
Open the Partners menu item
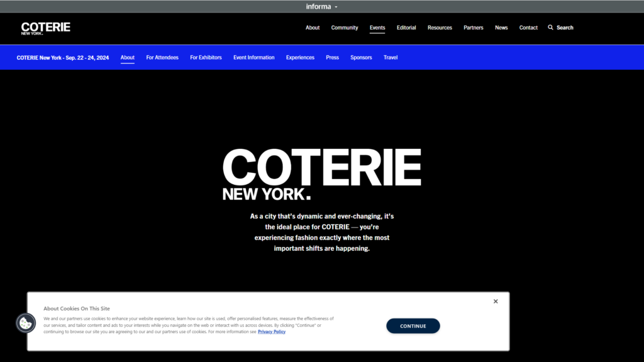tap(473, 28)
